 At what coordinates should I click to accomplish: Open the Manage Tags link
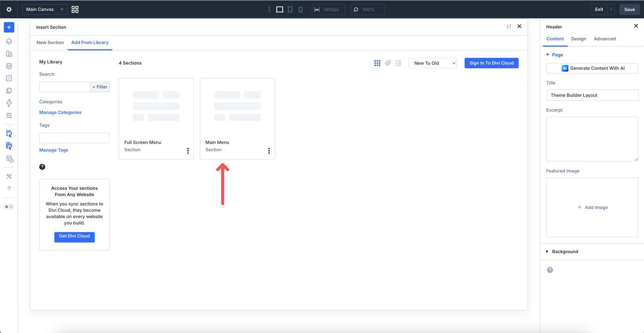[x=54, y=150]
